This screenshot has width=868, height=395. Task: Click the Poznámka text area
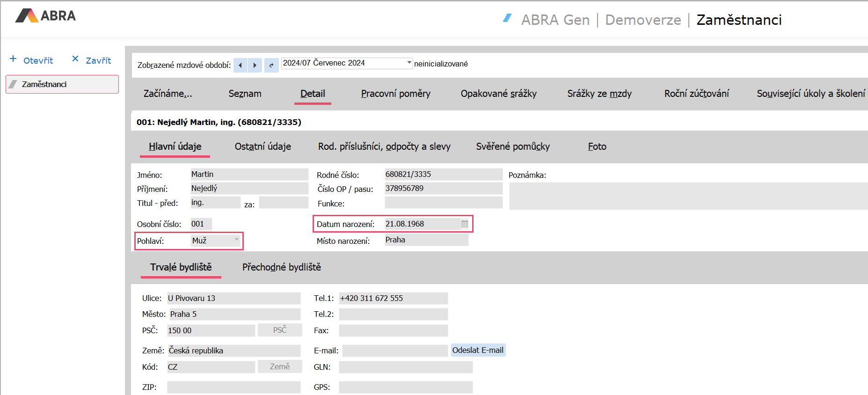pos(688,196)
